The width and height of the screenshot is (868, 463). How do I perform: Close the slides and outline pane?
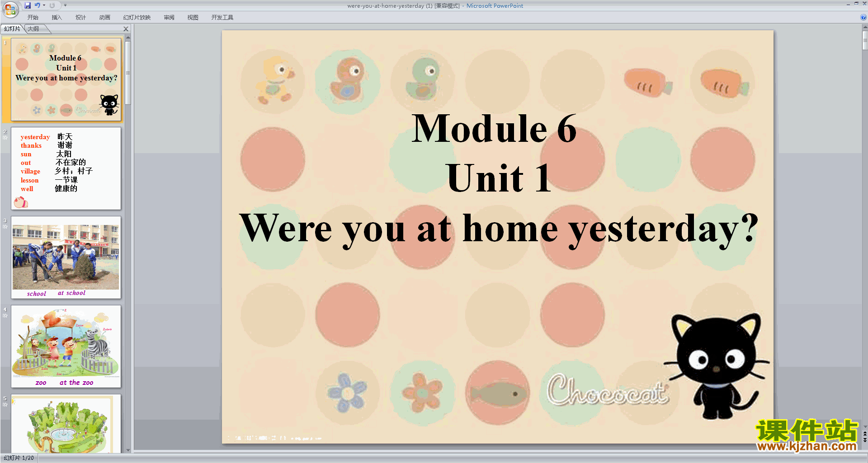click(x=126, y=29)
